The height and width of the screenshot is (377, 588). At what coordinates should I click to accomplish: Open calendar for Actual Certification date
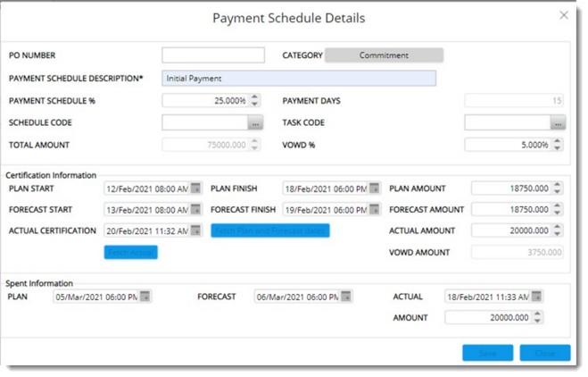click(x=195, y=231)
